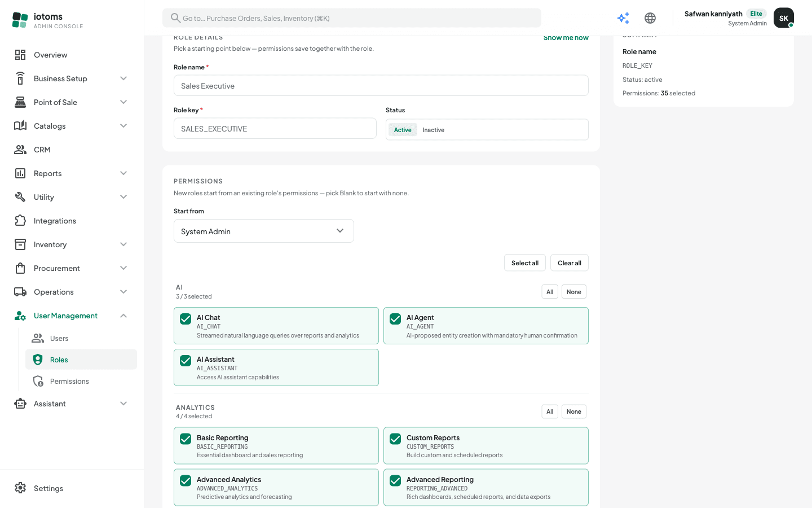Click the globe language icon
Image resolution: width=812 pixels, height=508 pixels.
pos(650,18)
